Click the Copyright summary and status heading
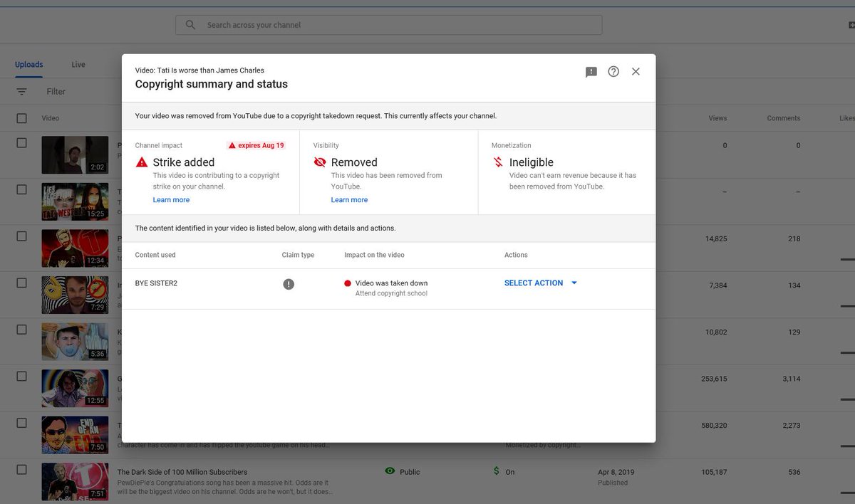The image size is (855, 504). coord(212,84)
